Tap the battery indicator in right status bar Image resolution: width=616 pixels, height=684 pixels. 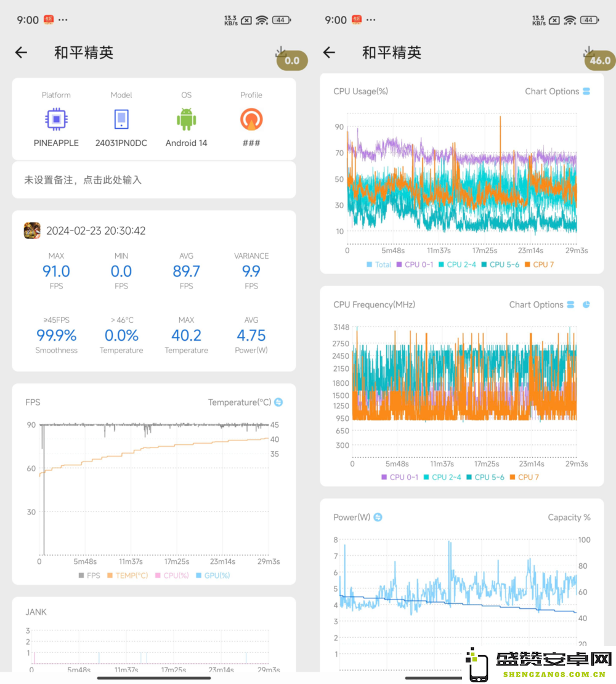tap(590, 20)
